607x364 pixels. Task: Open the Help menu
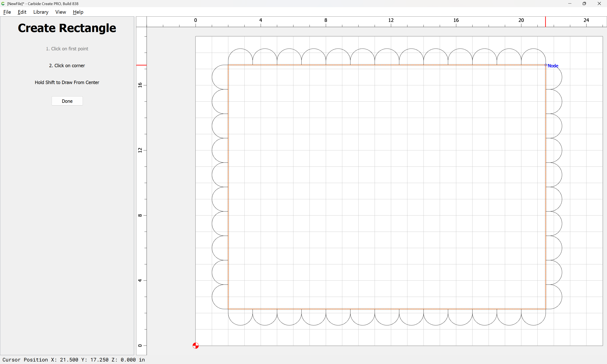78,12
